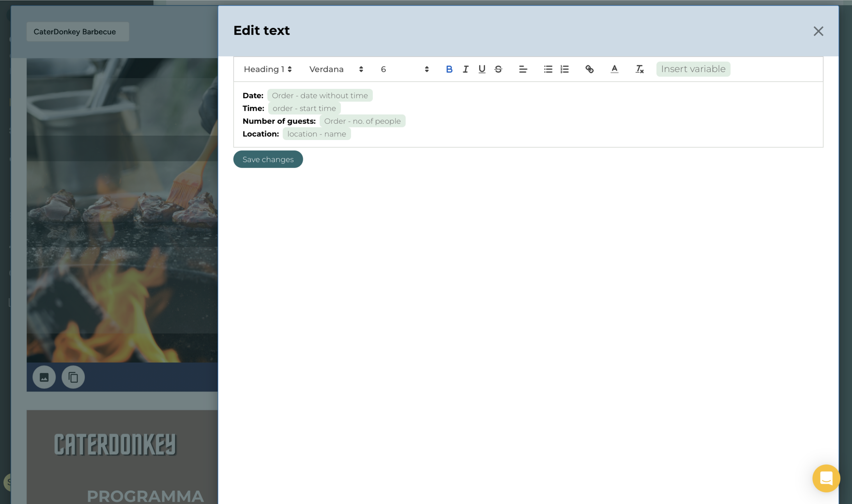Clear text formatting
852x504 pixels.
[x=639, y=69]
